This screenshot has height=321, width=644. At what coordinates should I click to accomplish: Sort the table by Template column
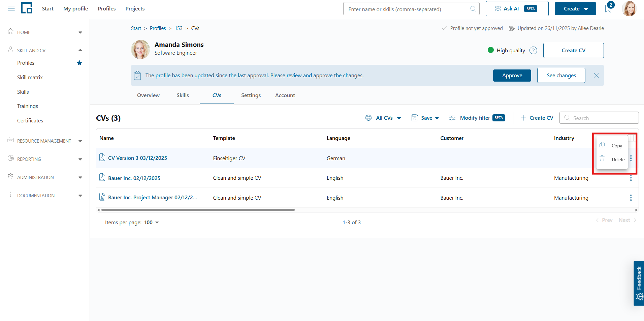pos(224,138)
